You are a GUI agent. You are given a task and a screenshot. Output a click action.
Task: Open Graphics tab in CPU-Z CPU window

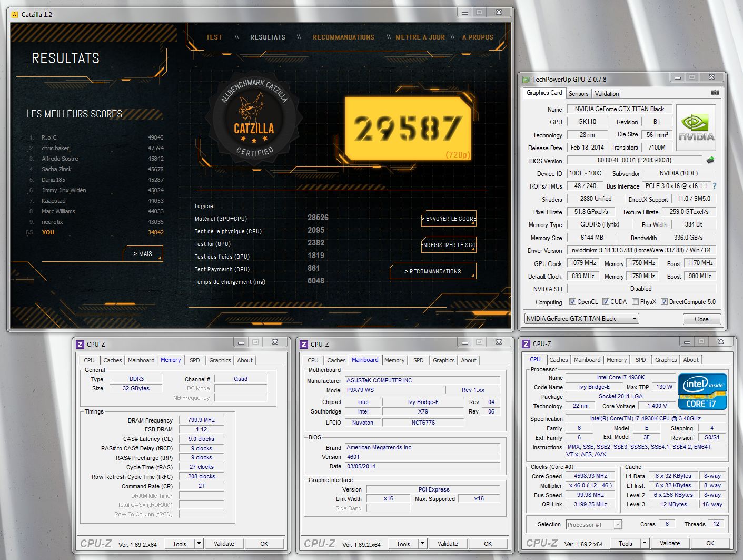click(666, 360)
